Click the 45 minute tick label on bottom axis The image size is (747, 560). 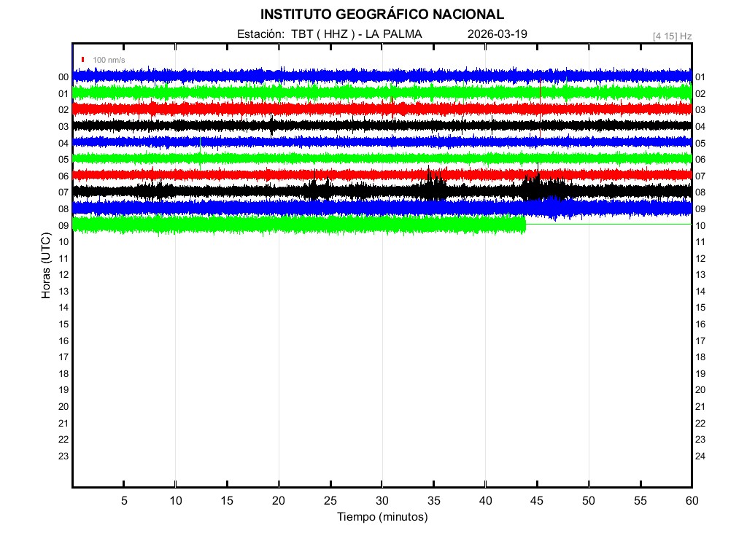point(537,500)
